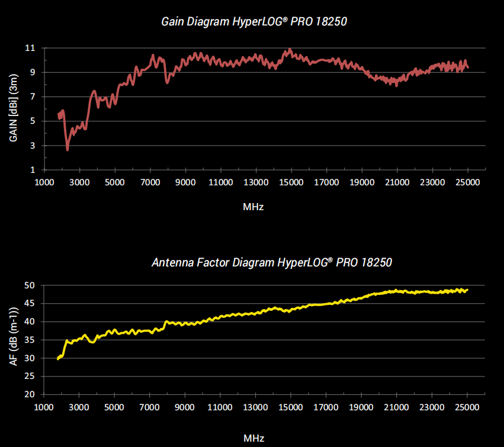Select the 11 tick on the GAIN axis

click(30, 48)
